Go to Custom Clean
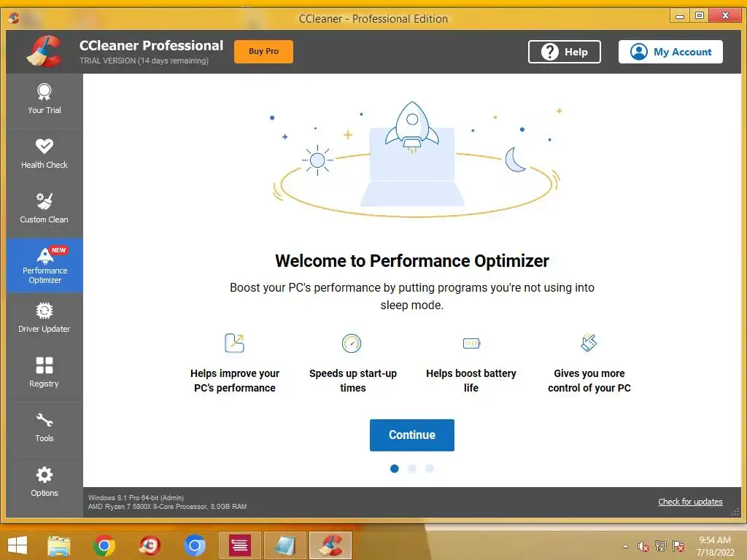 tap(44, 209)
